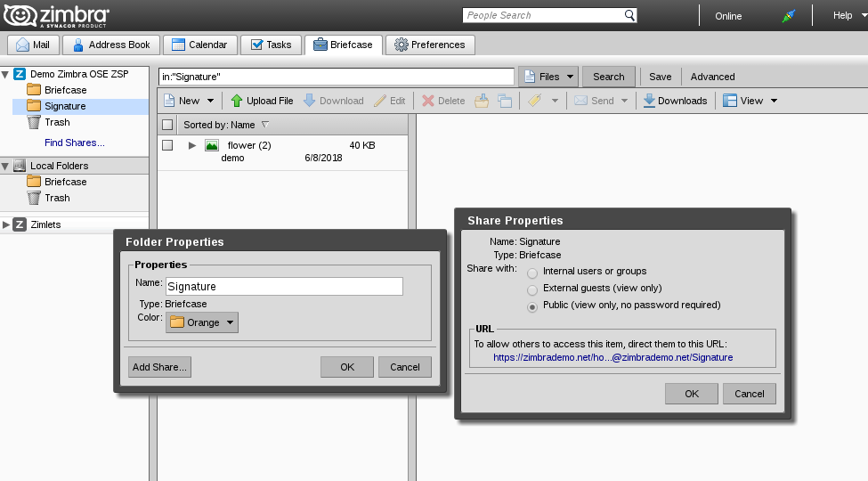This screenshot has height=481, width=868.
Task: Click Cancel in Folder Properties dialog
Action: pyautogui.click(x=405, y=367)
